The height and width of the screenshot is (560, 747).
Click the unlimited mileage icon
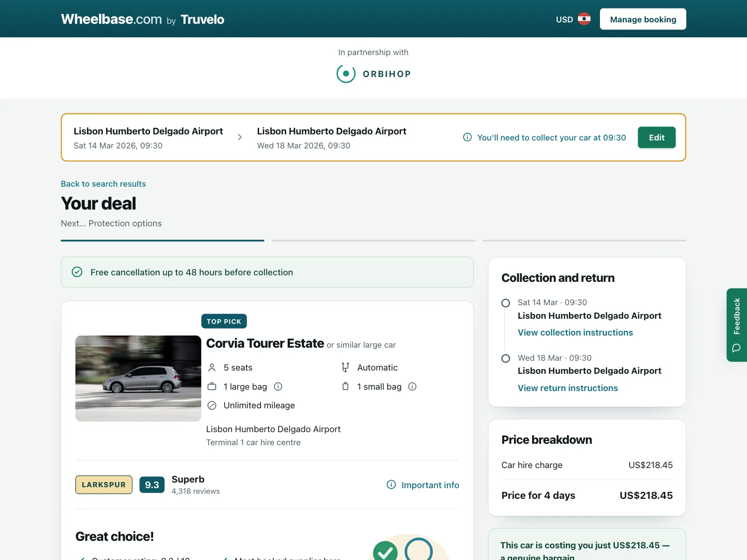(212, 406)
